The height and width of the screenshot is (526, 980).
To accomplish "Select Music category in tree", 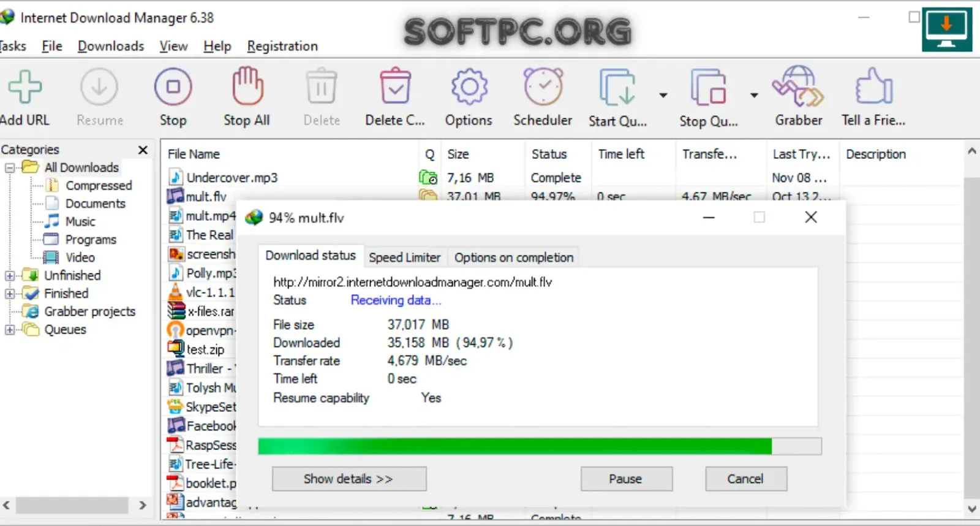I will 80,221.
